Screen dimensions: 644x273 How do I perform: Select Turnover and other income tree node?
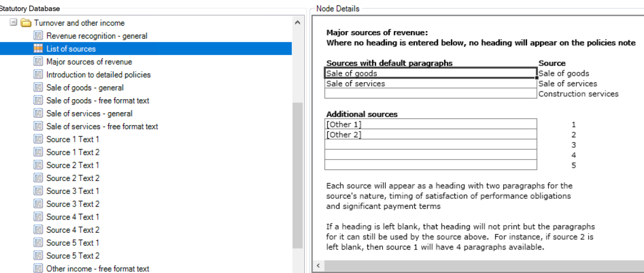point(79,23)
